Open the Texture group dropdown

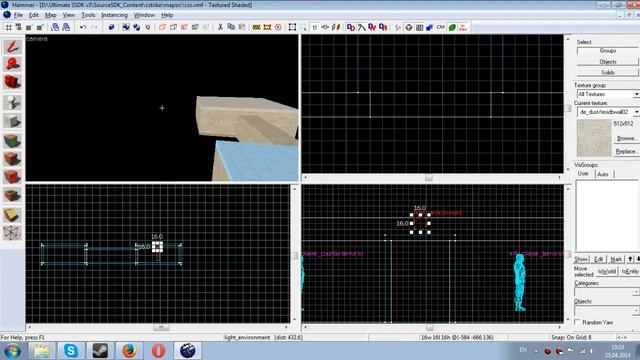607,94
